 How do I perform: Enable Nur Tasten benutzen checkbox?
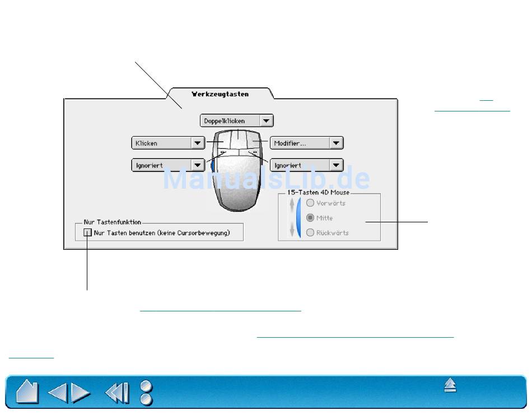point(88,232)
